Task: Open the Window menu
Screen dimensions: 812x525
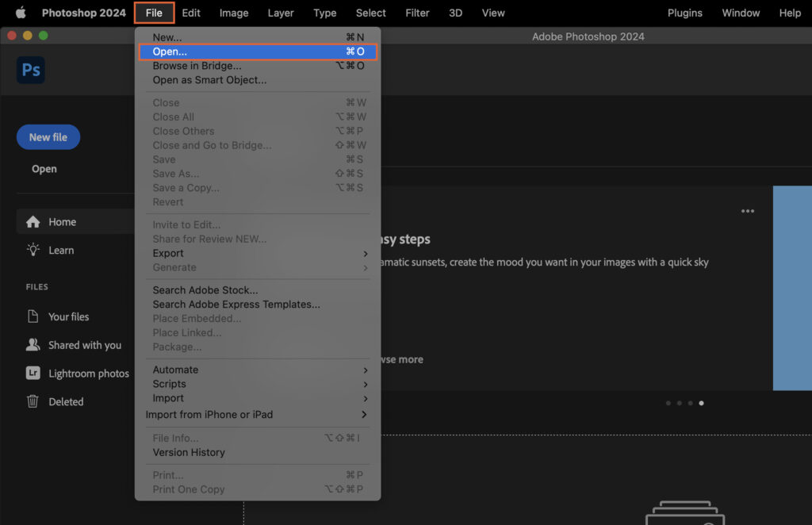Action: tap(741, 13)
